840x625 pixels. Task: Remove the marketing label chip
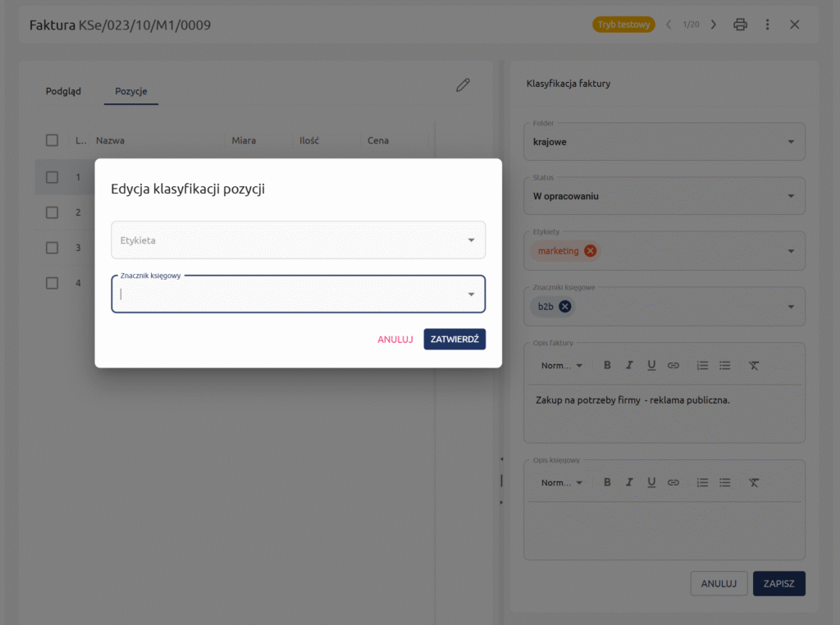click(590, 251)
